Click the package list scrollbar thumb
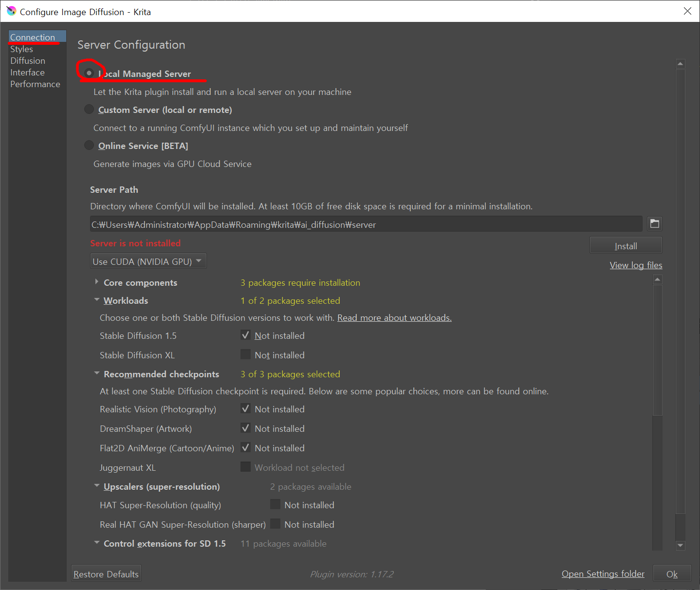The image size is (700, 590). tap(658, 350)
